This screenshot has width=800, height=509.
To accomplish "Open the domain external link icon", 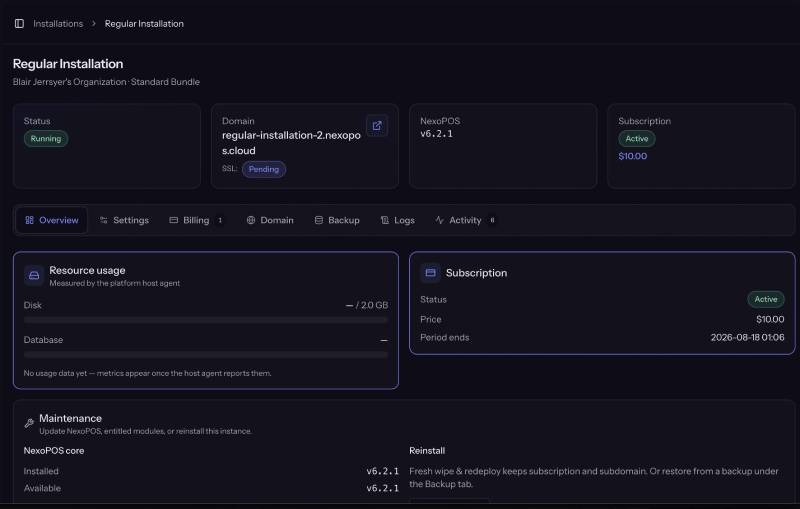I will [x=377, y=126].
